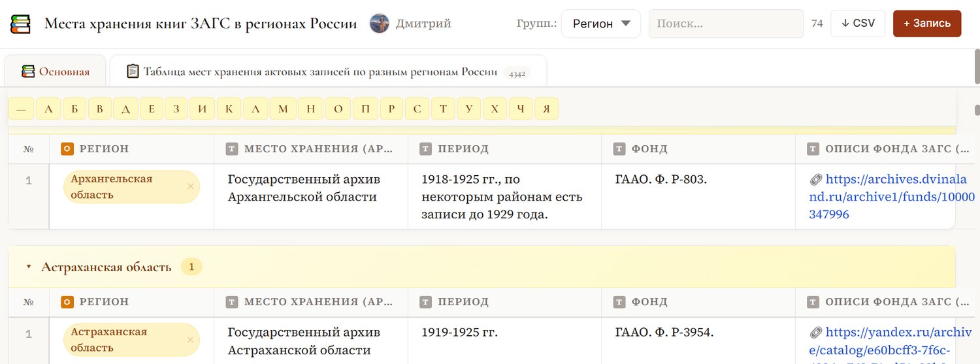The height and width of the screenshot is (364, 980).
Task: Jump to letter Д in alphabet bar
Action: 125,109
